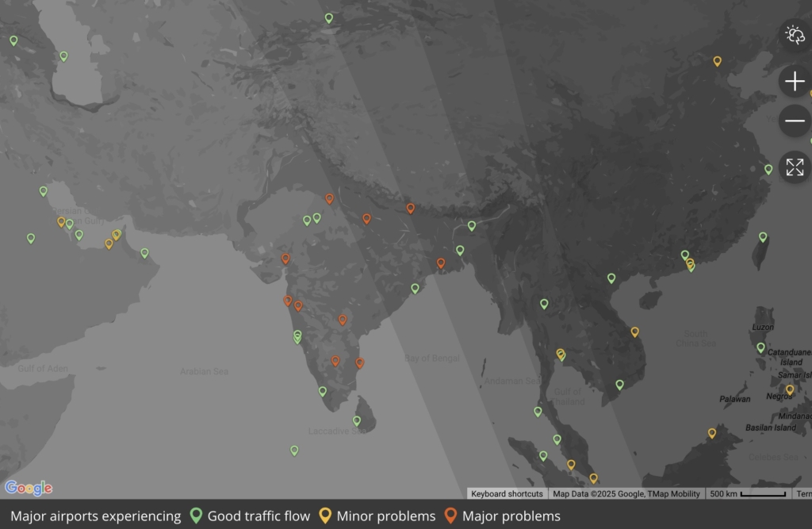Click the 500 km scale bar
The image size is (812, 529).
coord(737,493)
